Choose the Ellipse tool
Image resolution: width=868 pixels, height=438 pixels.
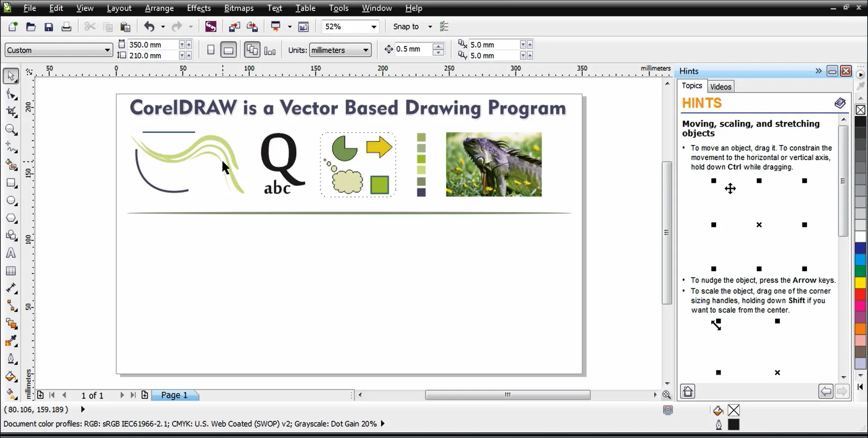(11, 201)
